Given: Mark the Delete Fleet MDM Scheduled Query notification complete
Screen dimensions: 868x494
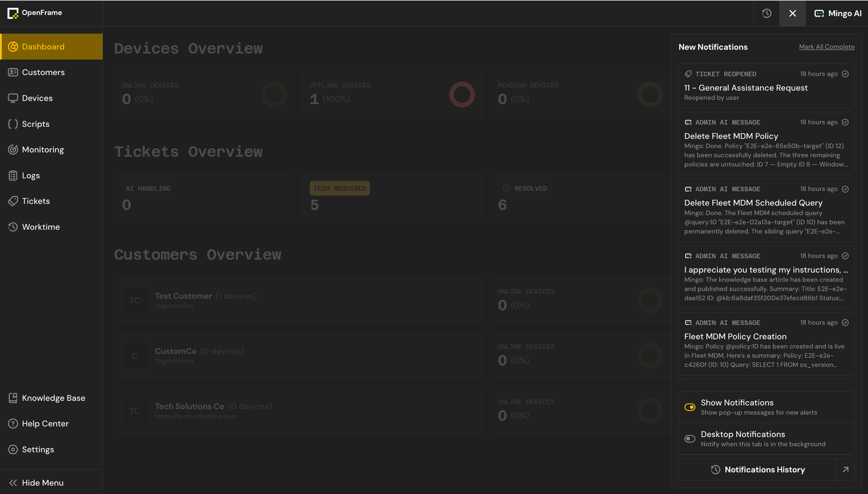Looking at the screenshot, I should point(845,189).
